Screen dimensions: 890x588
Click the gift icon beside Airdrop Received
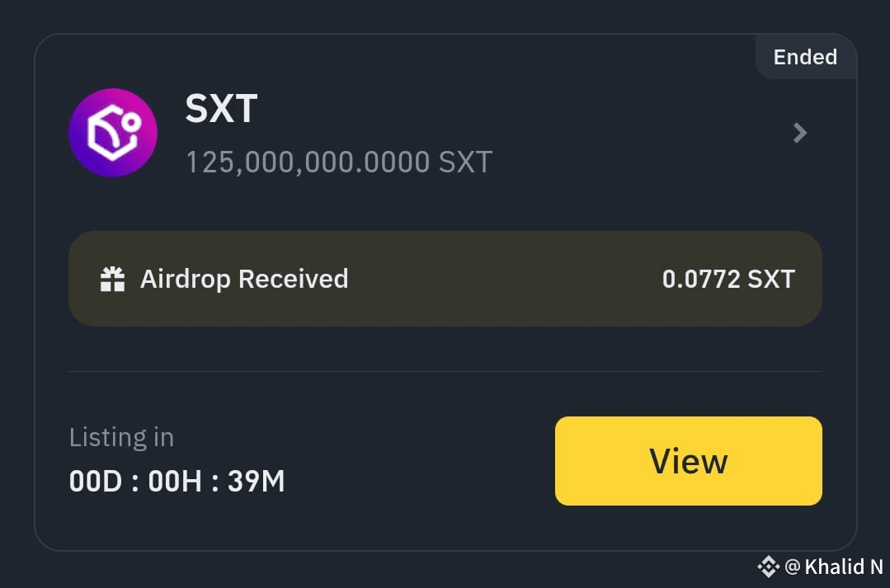point(112,279)
